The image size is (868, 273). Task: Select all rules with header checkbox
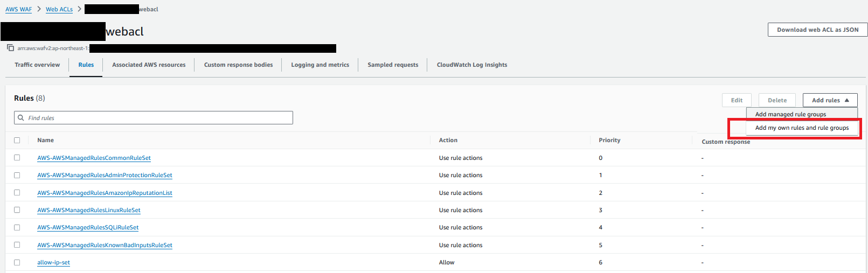tap(17, 140)
